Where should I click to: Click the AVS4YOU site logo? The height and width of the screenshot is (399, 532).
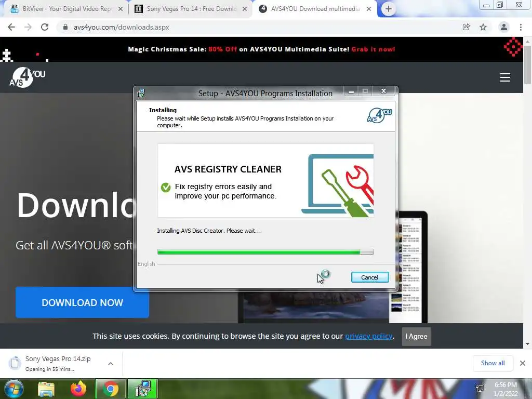coord(27,77)
